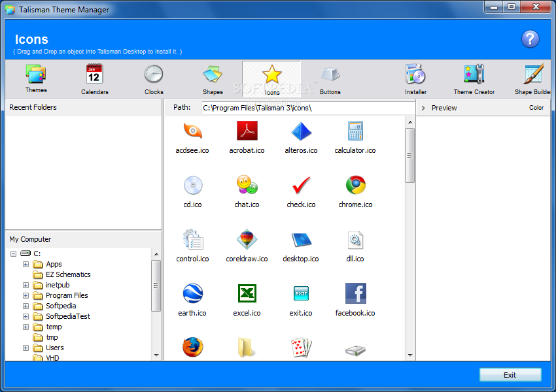Select the control.ico icon
556x392 pixels.
[192, 246]
